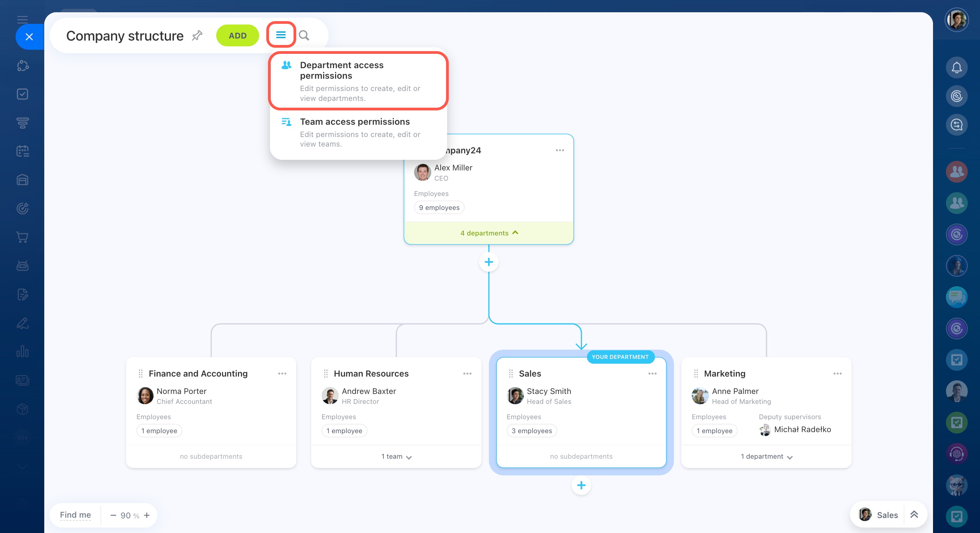Open tasks checkmark icon in sidebar
This screenshot has height=533, width=980.
click(22, 94)
